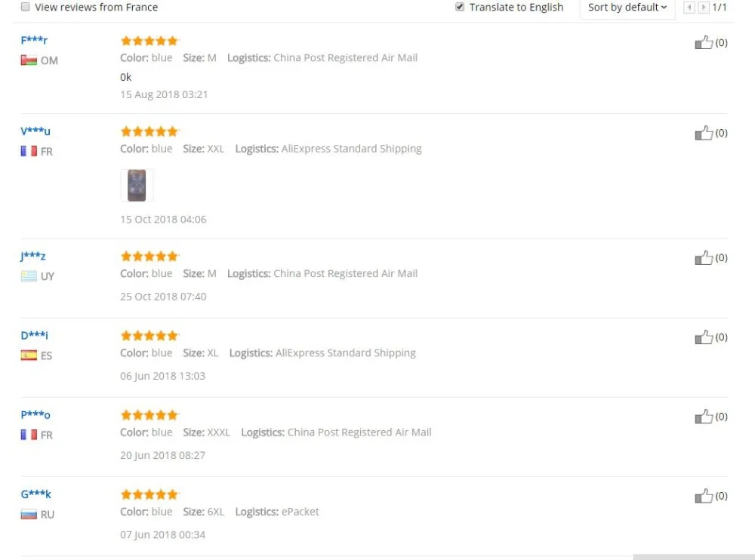Open reviewer profile J***z
This screenshot has height=560, width=755.
pyautogui.click(x=33, y=256)
